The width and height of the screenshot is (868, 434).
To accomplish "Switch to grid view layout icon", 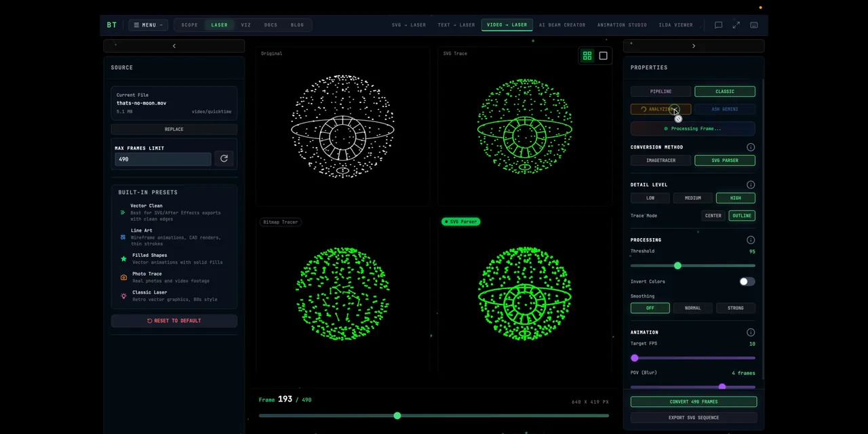I will [x=587, y=56].
